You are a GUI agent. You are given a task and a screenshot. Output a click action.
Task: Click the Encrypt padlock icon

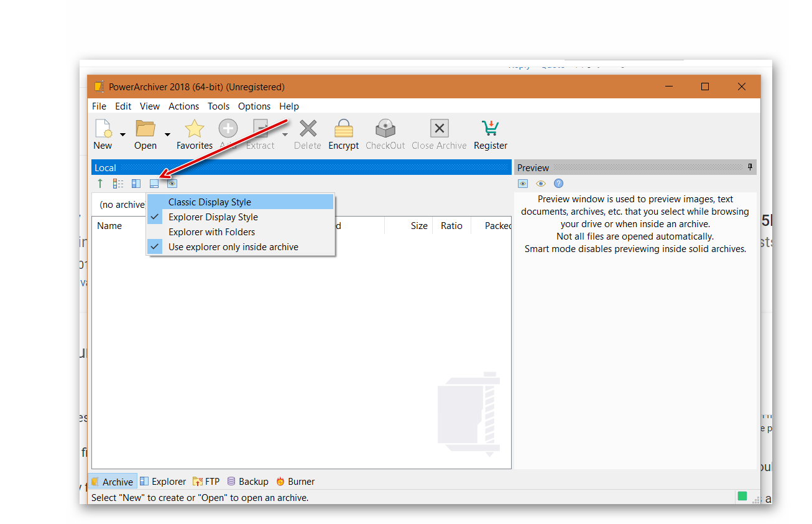click(x=344, y=129)
